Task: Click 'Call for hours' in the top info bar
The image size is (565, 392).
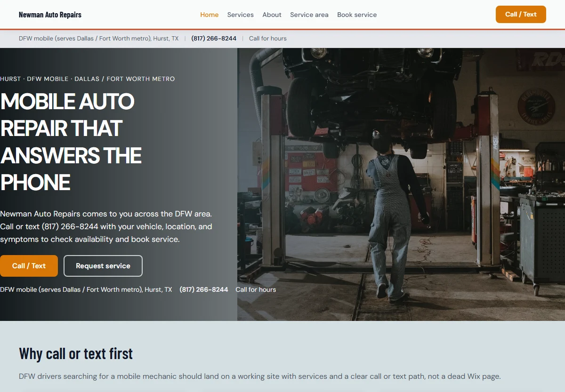Action: point(267,39)
